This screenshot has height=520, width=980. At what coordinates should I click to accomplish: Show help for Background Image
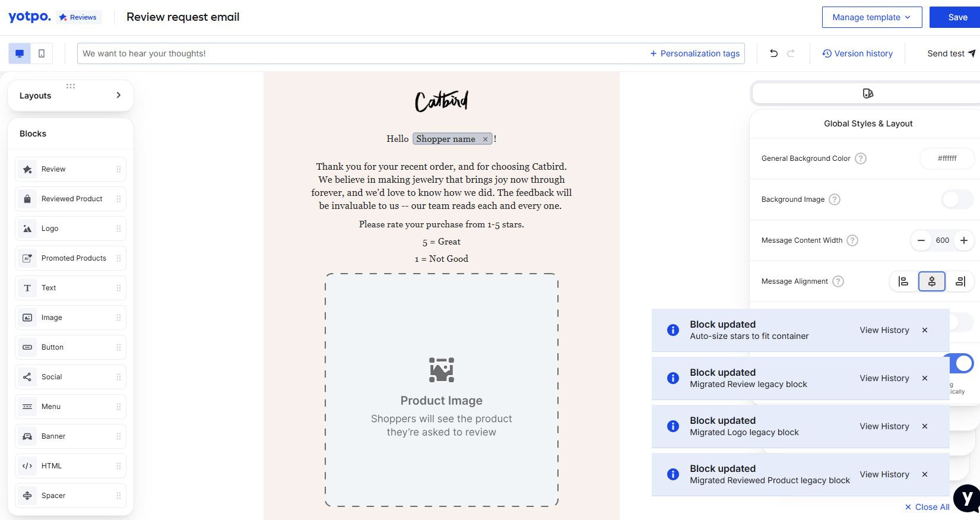tap(835, 199)
